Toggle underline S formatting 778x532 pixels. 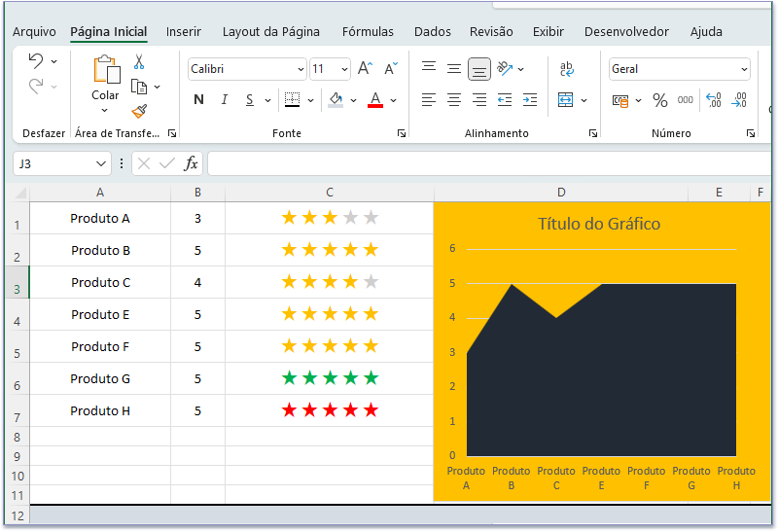click(x=250, y=100)
